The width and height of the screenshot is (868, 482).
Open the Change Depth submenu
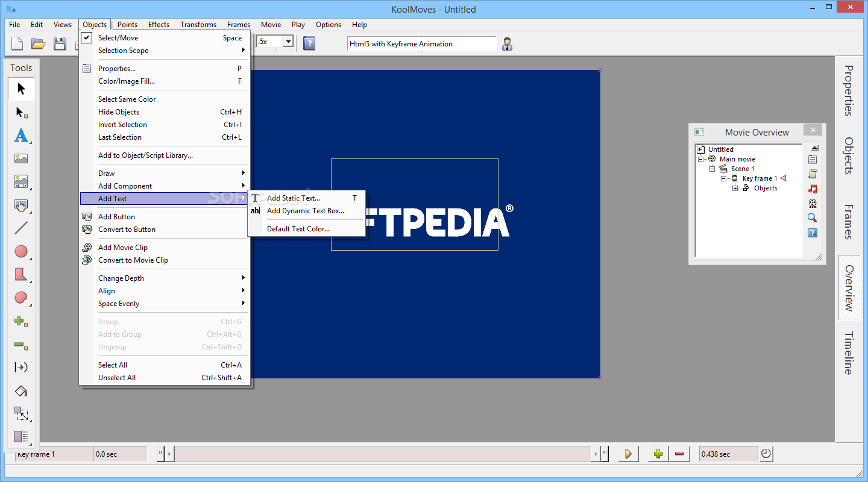click(165, 278)
